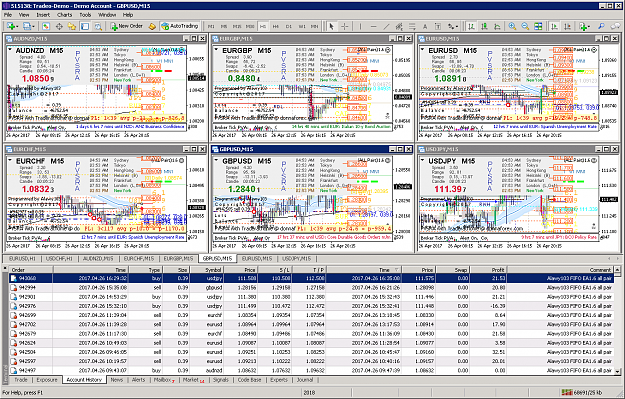Expand the Indicators dropdown arrow
Screen dimensions: 625x399
[x=590, y=27]
